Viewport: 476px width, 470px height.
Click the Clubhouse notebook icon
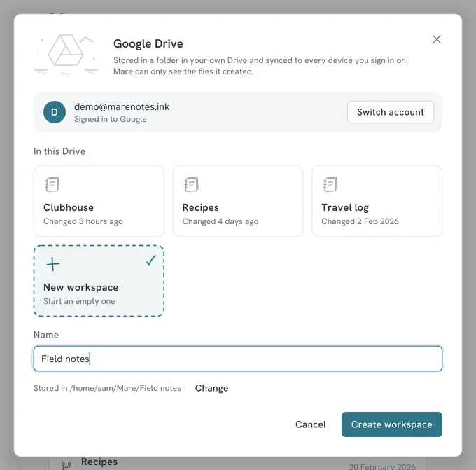point(52,184)
